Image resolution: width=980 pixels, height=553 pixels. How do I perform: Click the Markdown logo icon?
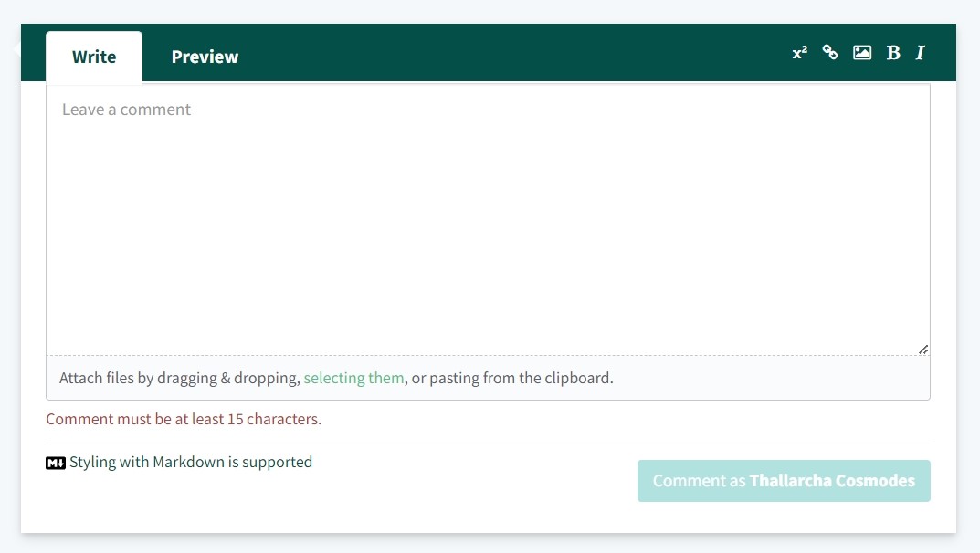(56, 463)
